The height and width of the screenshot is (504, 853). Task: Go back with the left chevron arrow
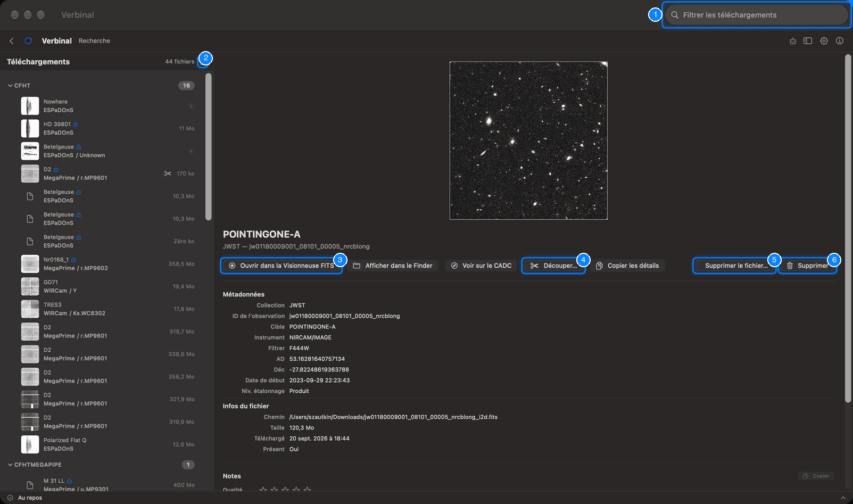(12, 41)
